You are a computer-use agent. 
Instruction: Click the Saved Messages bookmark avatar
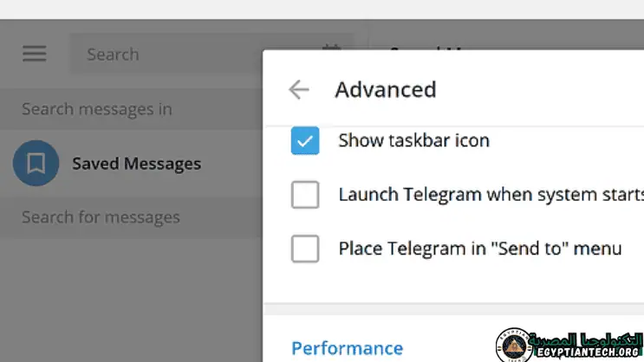coord(36,164)
